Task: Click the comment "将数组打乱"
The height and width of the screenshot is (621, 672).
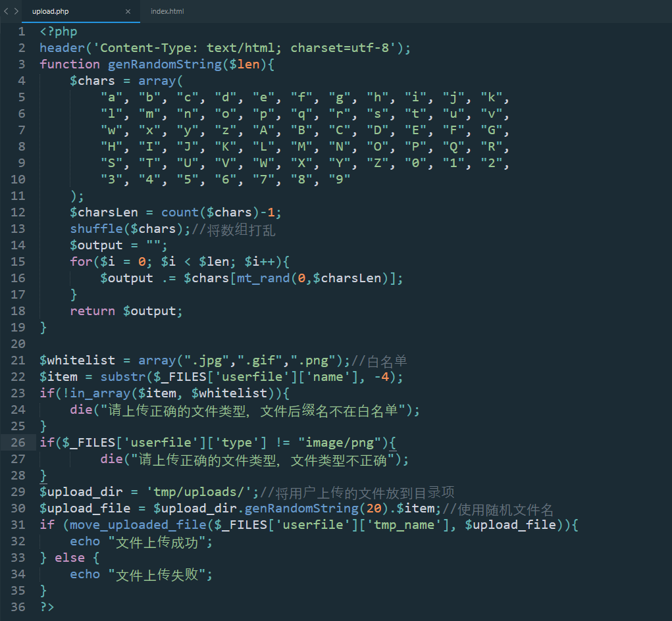Action: pos(242,230)
